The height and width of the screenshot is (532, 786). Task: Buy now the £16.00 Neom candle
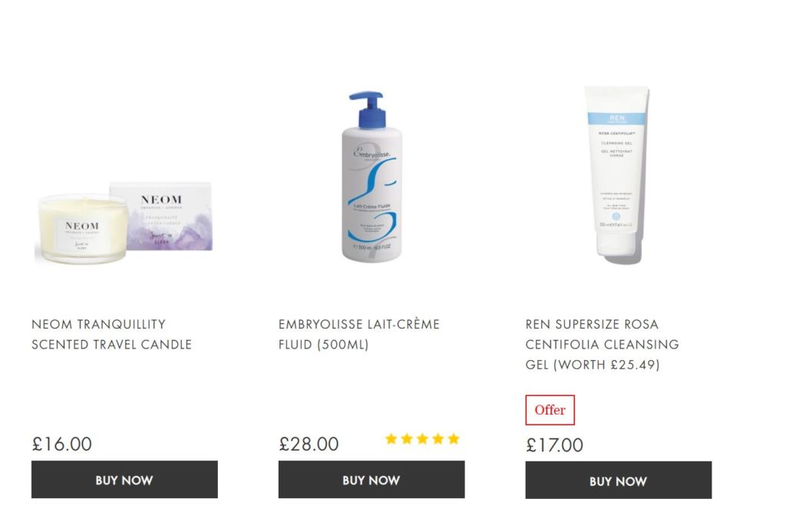[x=124, y=480]
